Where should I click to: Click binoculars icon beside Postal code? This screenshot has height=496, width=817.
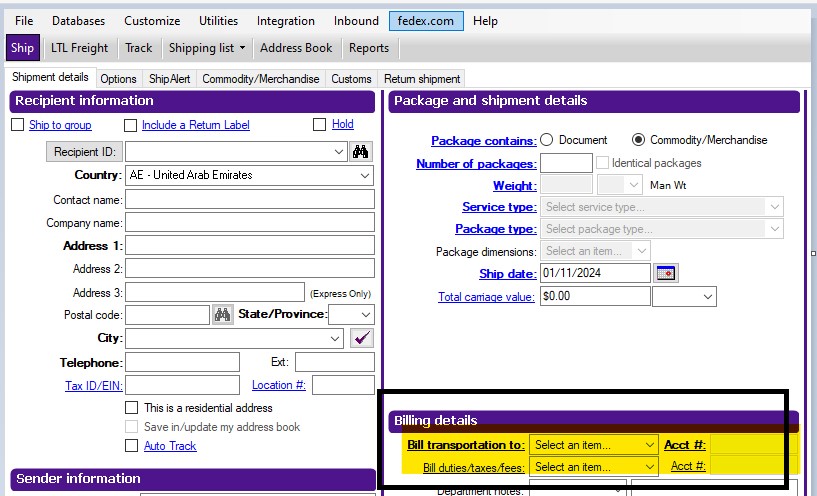coord(223,315)
